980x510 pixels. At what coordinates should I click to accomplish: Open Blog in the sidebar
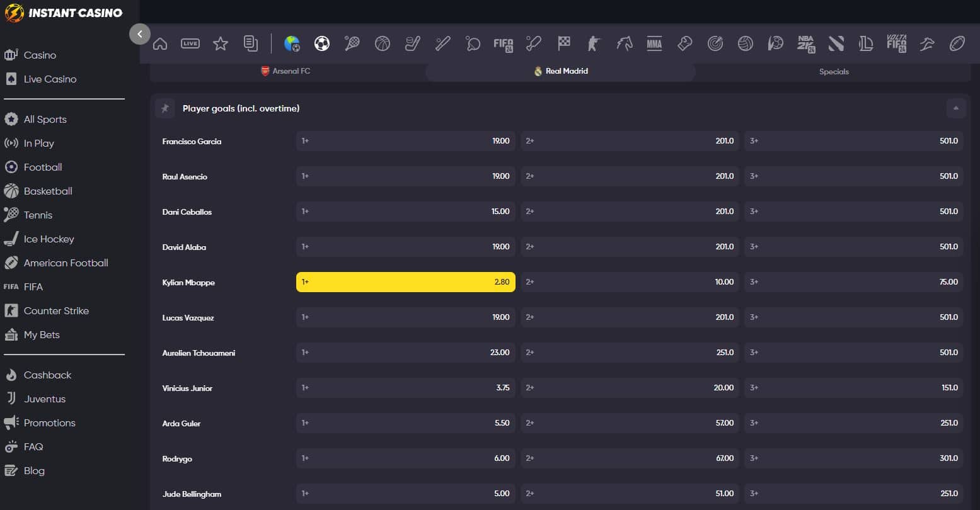point(34,471)
